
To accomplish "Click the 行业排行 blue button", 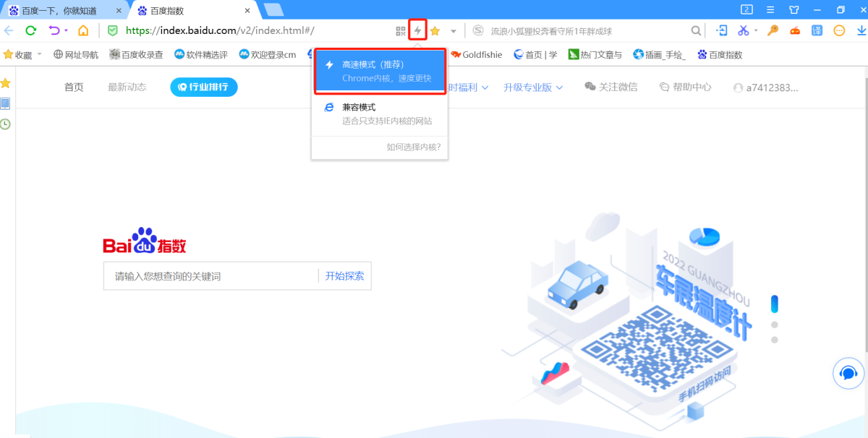I will point(204,87).
